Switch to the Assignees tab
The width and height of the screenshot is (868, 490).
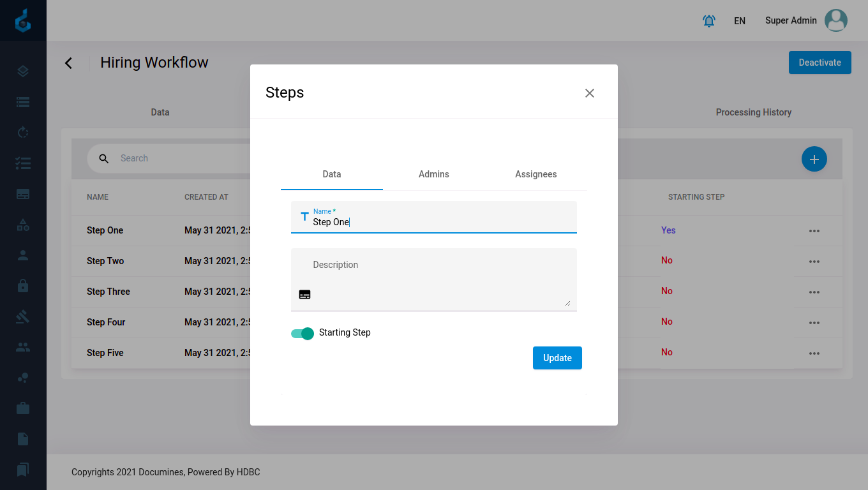pos(536,174)
